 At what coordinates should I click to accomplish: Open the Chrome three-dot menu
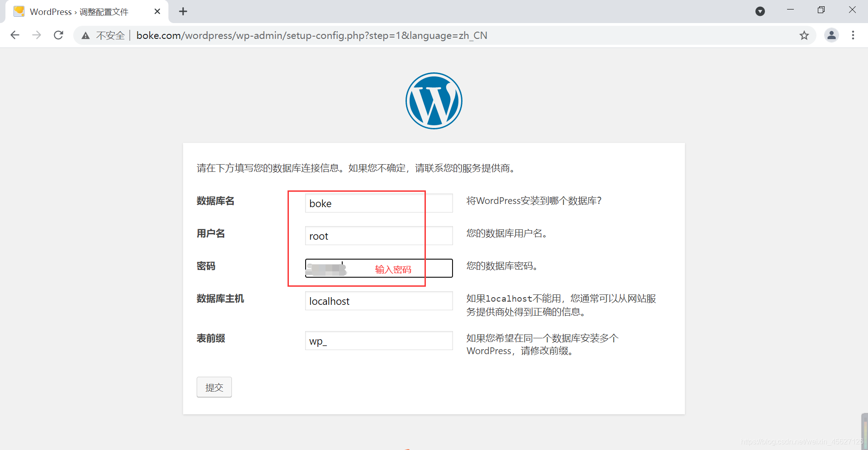click(853, 35)
